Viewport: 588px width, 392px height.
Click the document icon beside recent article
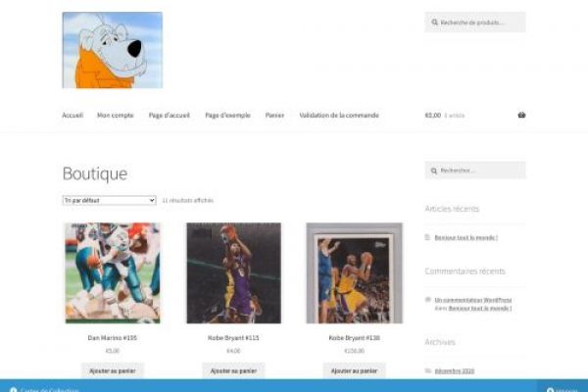(x=428, y=237)
